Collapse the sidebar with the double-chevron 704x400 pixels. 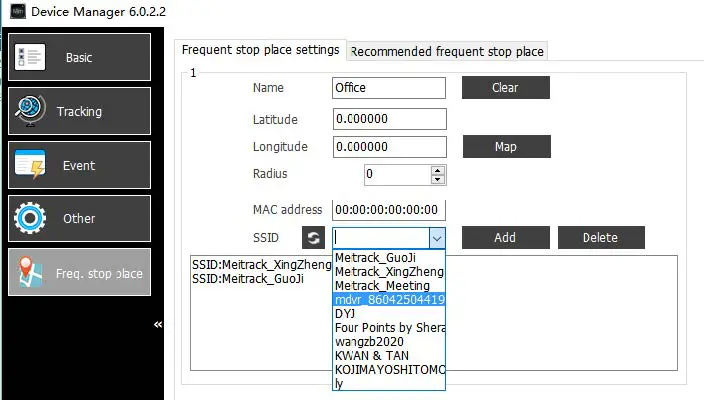[158, 324]
